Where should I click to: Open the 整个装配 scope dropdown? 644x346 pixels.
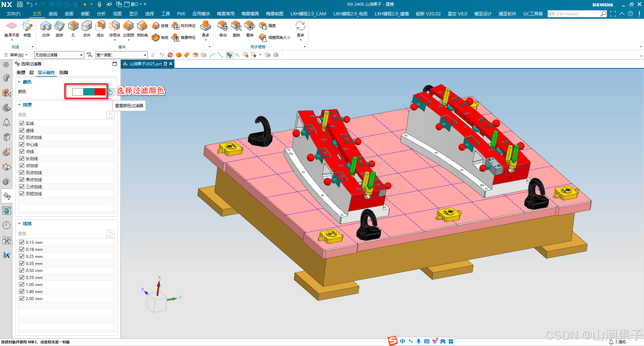(121, 55)
